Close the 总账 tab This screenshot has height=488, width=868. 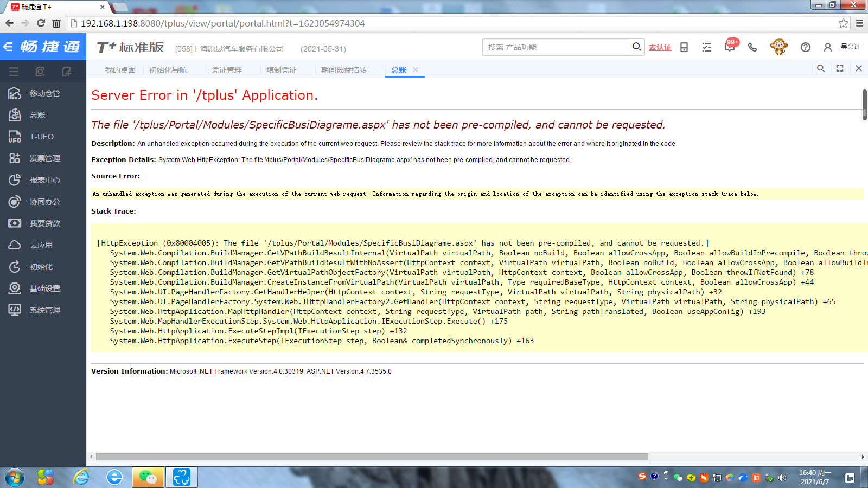416,70
